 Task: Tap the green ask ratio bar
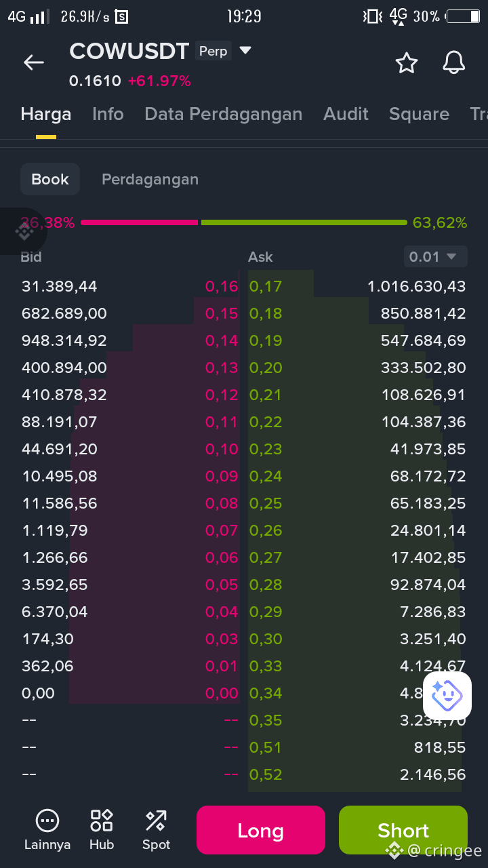coord(304,222)
